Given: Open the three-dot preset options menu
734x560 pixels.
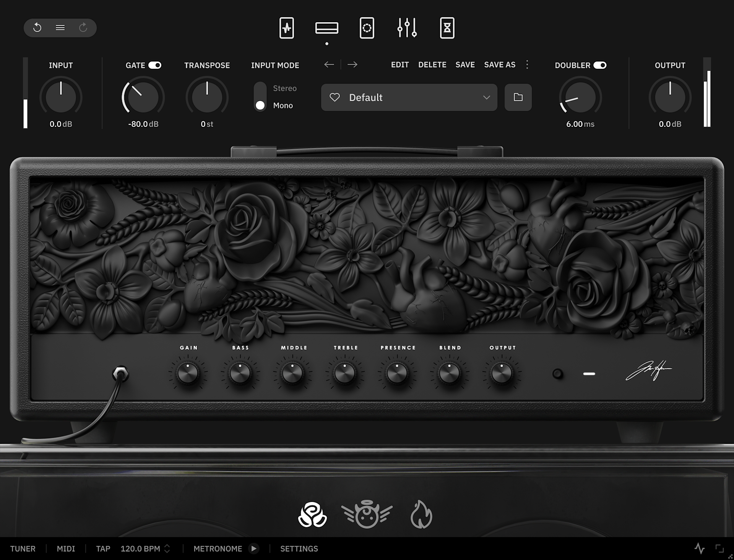Looking at the screenshot, I should (x=527, y=65).
